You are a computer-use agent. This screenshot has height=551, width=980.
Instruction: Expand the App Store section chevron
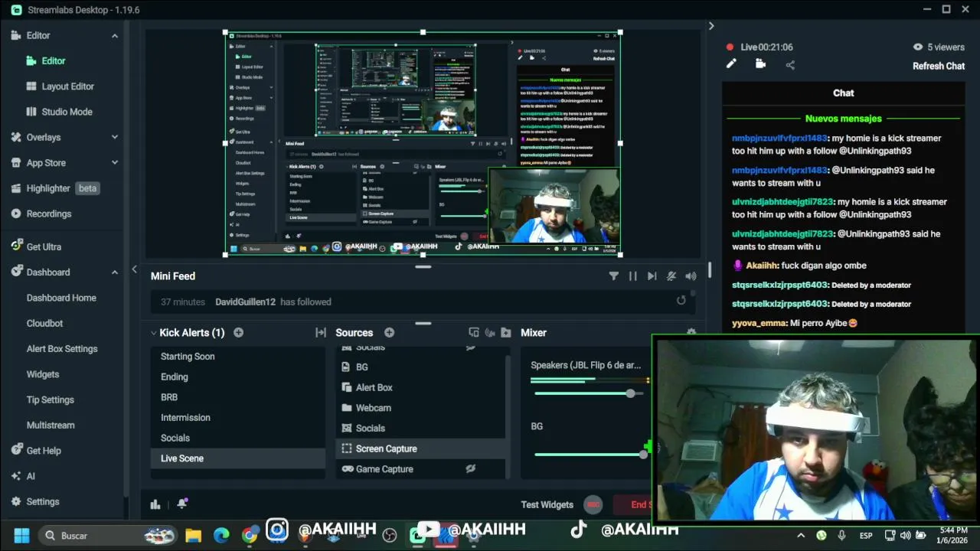click(115, 163)
